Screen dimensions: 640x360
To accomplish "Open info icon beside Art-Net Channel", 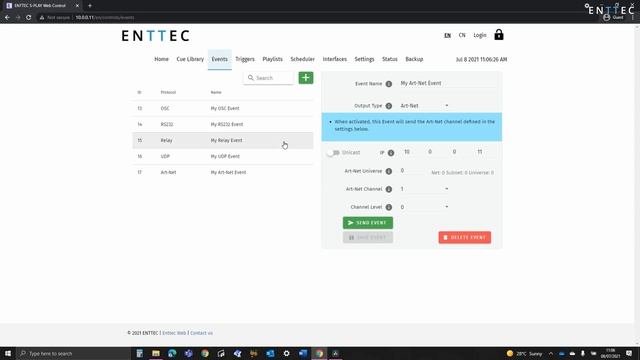I will tap(389, 189).
